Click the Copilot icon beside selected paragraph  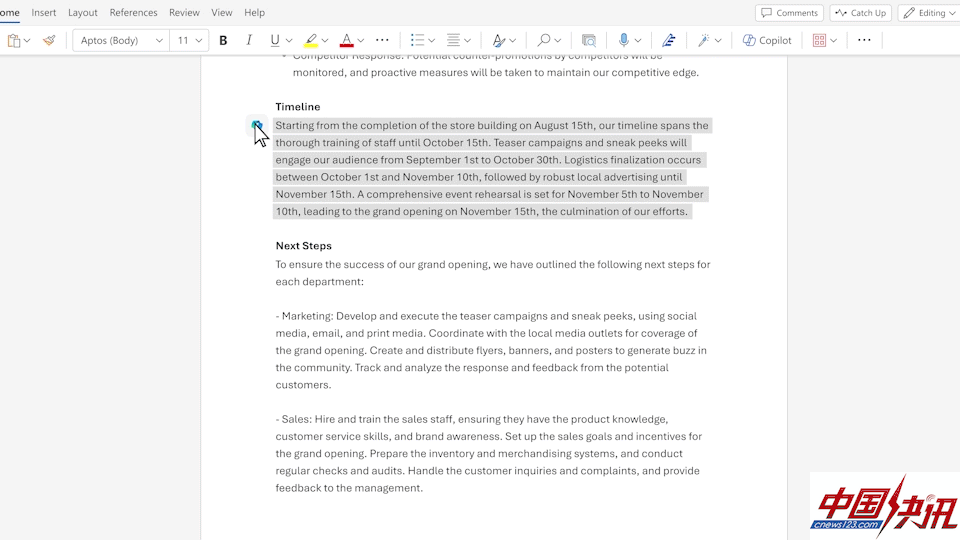257,125
